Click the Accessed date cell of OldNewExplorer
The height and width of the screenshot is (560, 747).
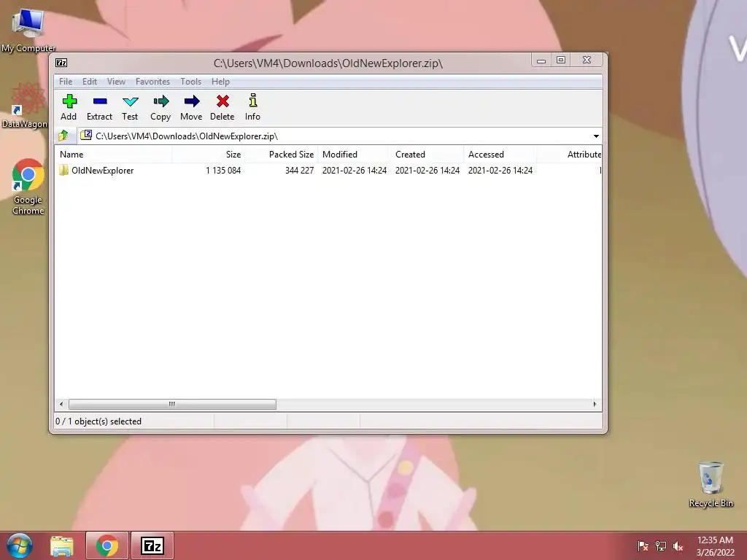[500, 171]
